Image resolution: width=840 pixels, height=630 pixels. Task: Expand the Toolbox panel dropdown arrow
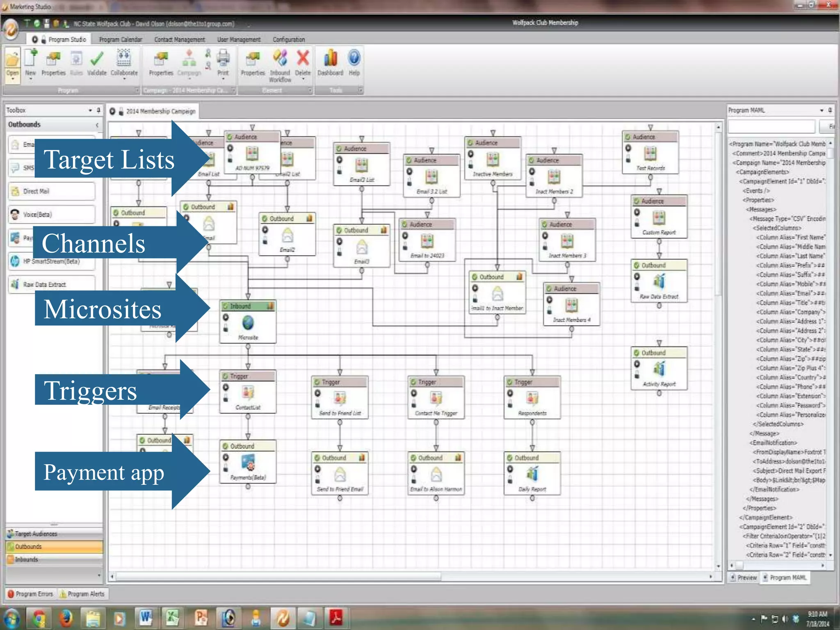tap(90, 110)
